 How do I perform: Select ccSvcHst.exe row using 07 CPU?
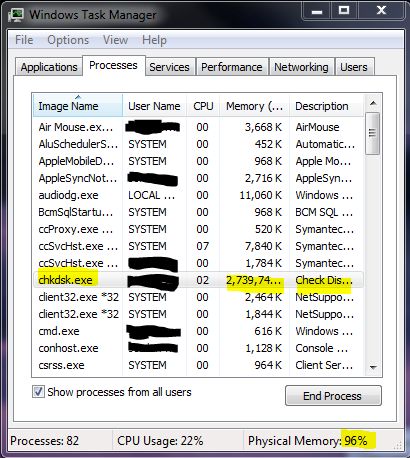tap(198, 246)
